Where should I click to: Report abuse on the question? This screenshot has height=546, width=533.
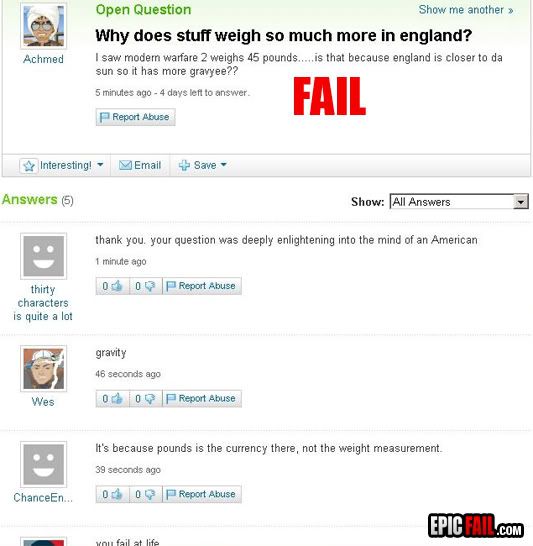coord(135,117)
